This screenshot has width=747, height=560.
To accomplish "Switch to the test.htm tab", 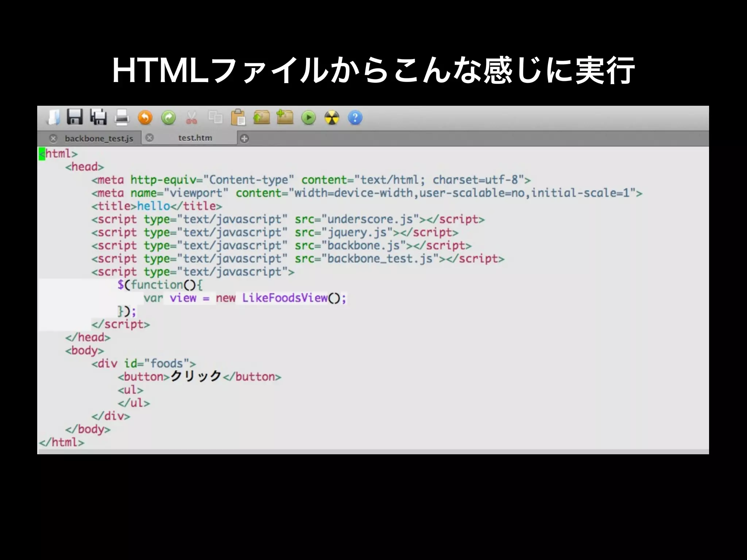I will 195,138.
